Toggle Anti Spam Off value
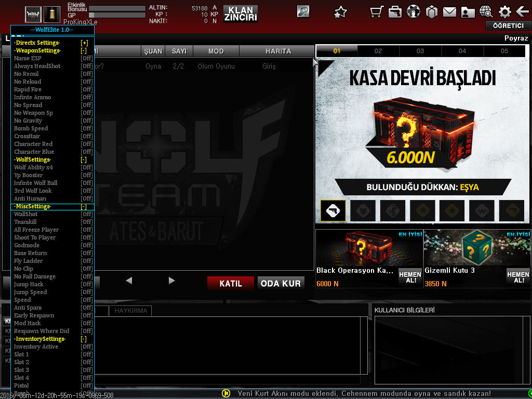Image resolution: width=532 pixels, height=399 pixels. (87, 308)
